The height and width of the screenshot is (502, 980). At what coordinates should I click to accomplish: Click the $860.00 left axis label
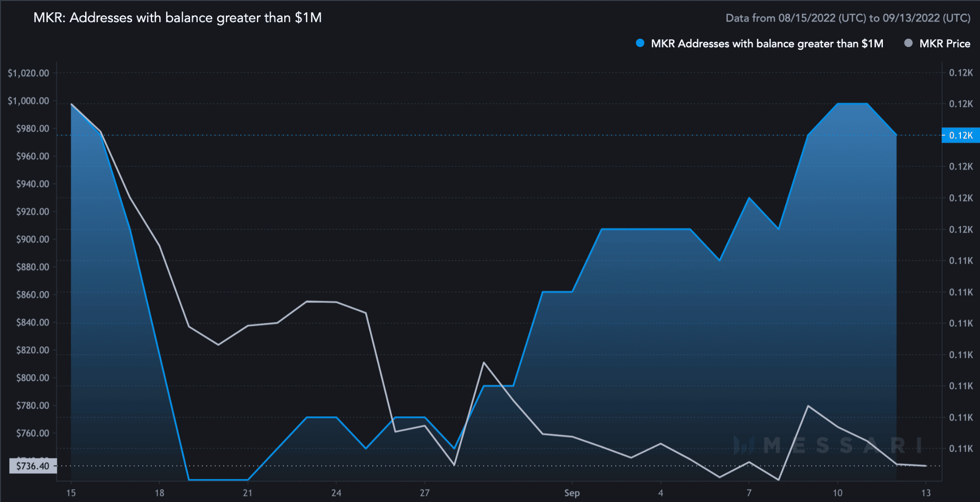pos(33,295)
